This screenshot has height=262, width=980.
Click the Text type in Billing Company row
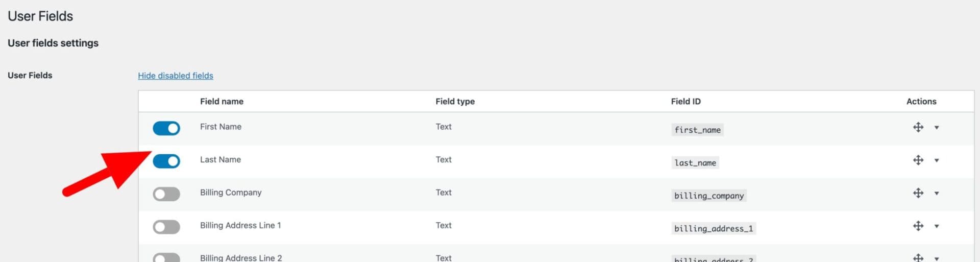pyautogui.click(x=444, y=193)
